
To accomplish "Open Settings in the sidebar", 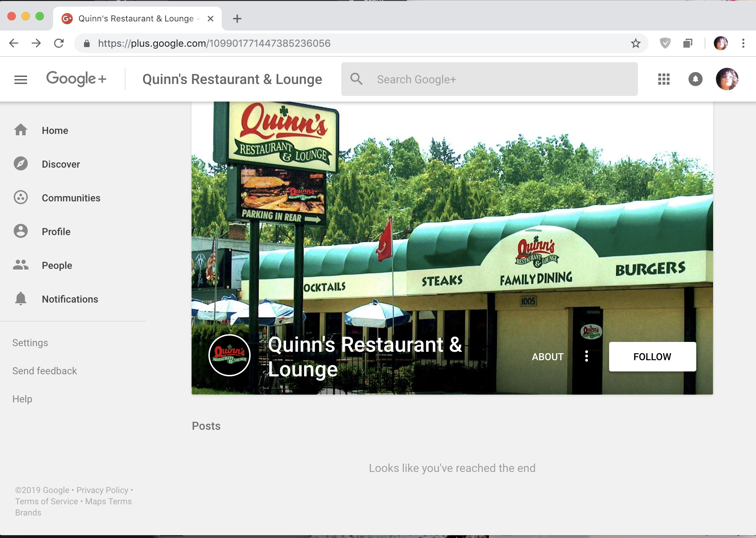I will point(30,343).
